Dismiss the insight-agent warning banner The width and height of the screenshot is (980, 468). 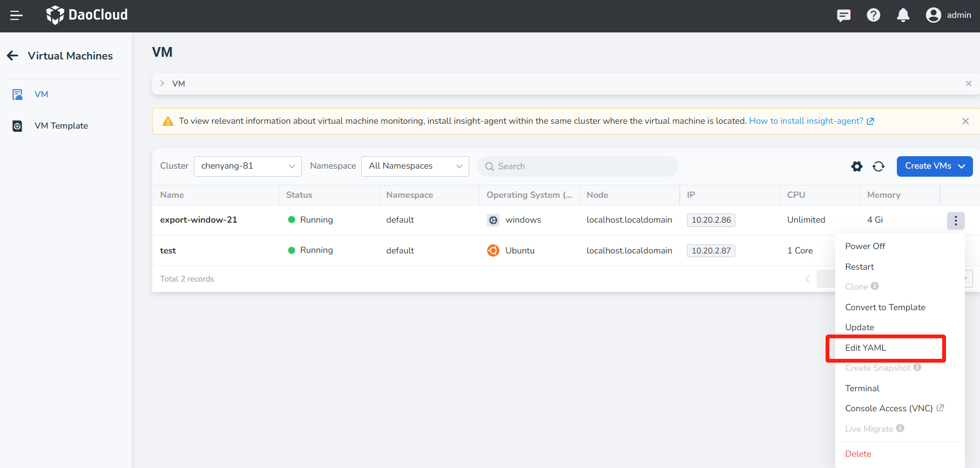(x=965, y=121)
